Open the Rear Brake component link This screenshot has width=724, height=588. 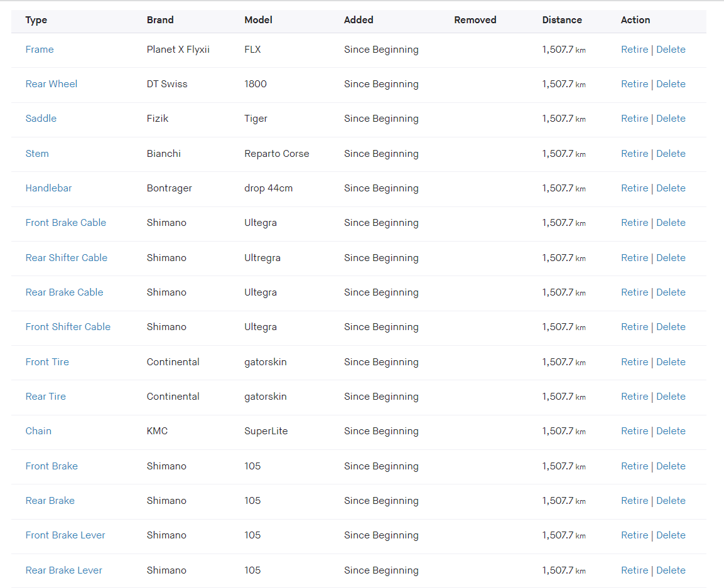click(x=50, y=501)
